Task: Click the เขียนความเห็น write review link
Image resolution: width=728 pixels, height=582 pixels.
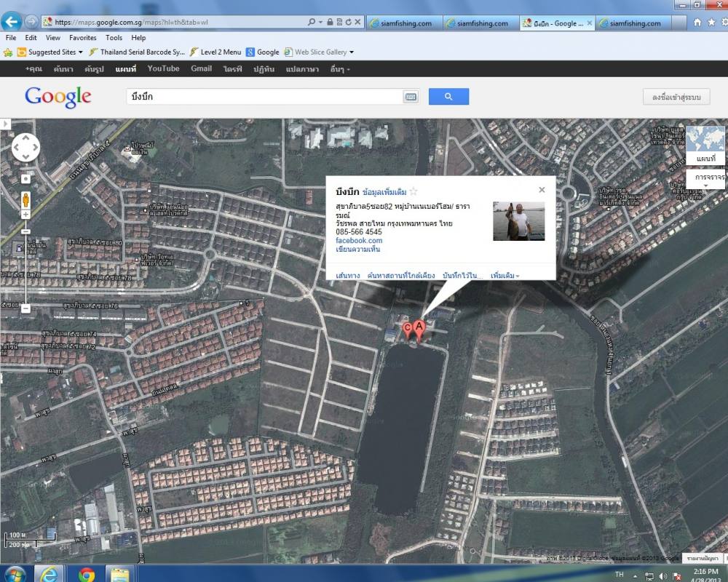Action: 357,250
